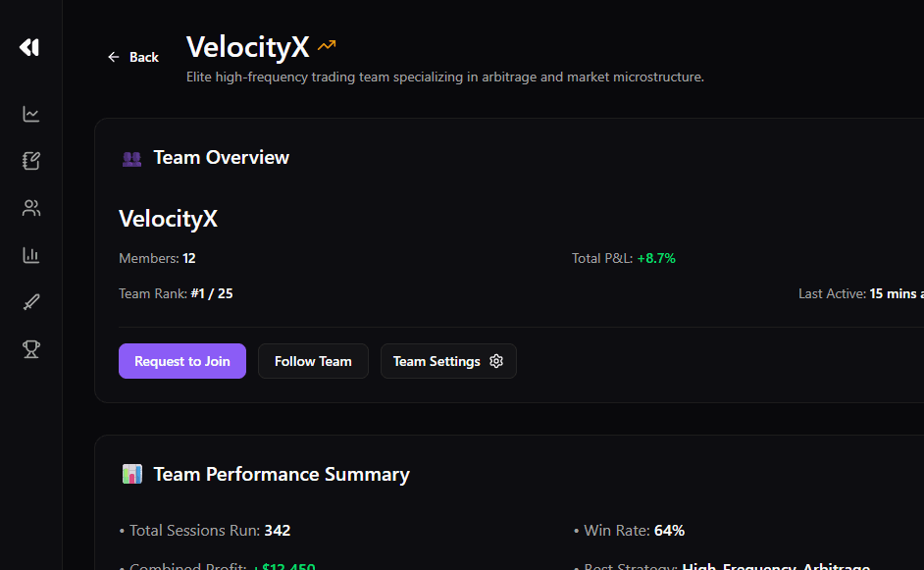Image resolution: width=924 pixels, height=570 pixels.
Task: Click the double-arrow logo in the sidebar
Action: pyautogui.click(x=29, y=47)
